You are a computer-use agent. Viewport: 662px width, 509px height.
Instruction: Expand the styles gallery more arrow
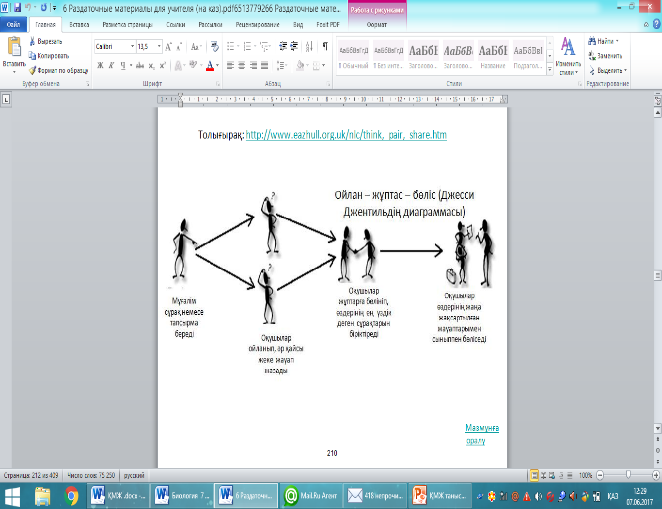550,70
